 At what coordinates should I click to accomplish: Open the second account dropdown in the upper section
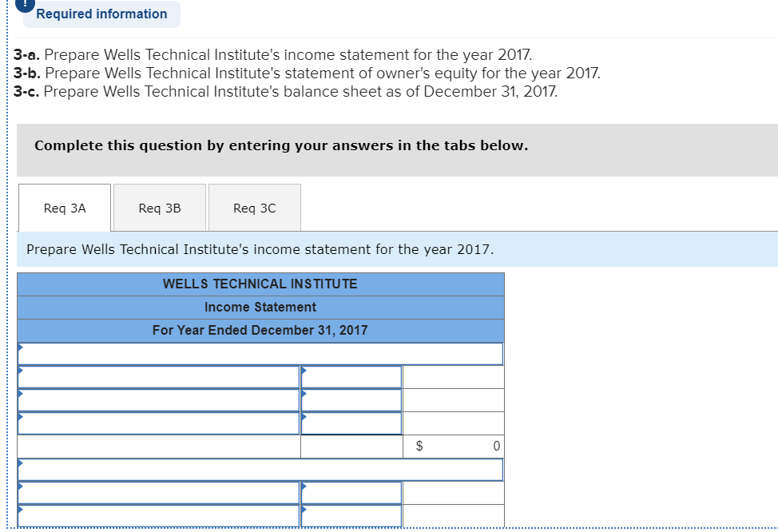point(159,400)
